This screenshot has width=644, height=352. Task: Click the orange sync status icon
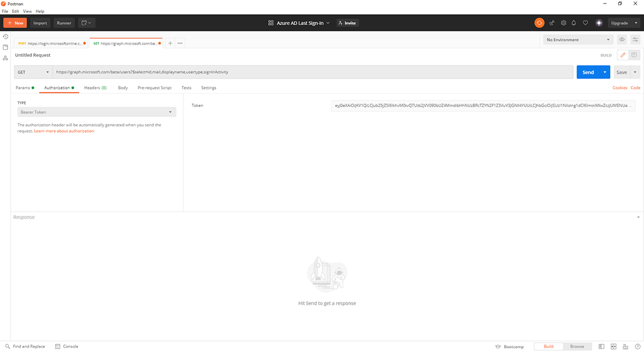click(539, 23)
